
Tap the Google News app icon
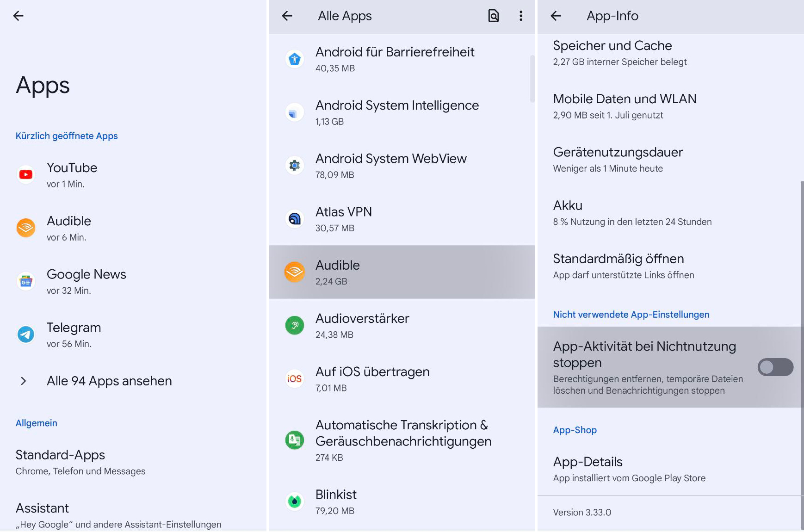click(x=26, y=281)
